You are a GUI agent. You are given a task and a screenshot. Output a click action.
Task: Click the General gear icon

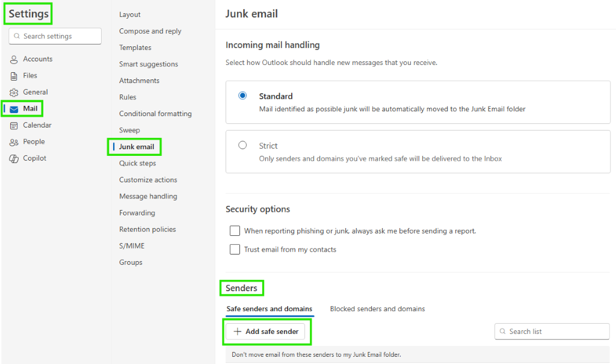14,93
